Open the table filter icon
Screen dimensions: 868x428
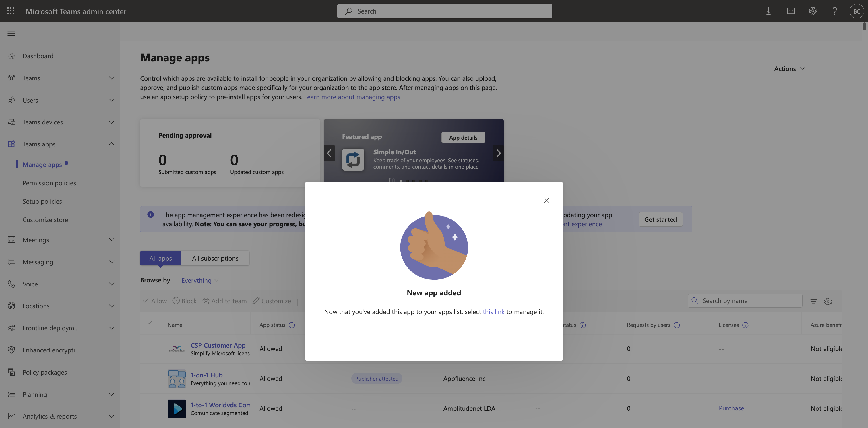(x=813, y=301)
